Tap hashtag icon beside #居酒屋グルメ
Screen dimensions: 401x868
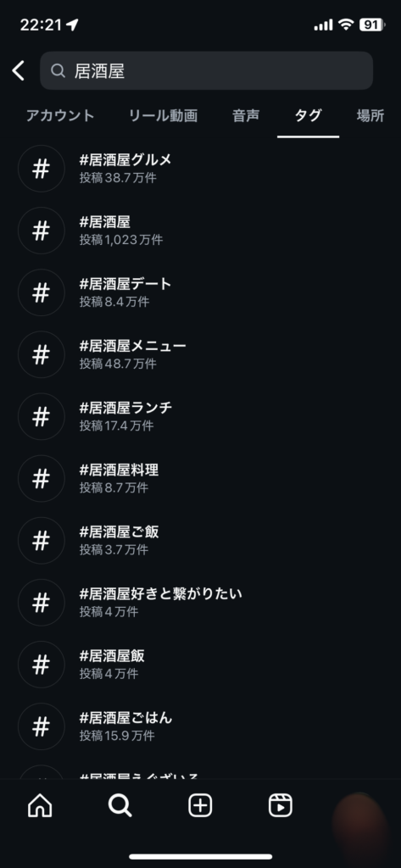(41, 169)
